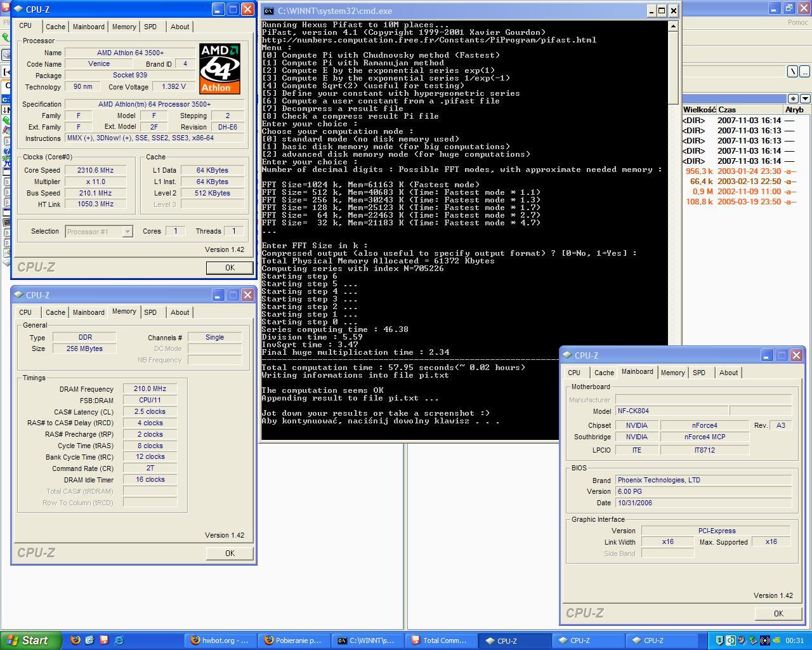This screenshot has height=650, width=812.
Task: Switch to Total Commander taskbar button
Action: click(x=440, y=640)
